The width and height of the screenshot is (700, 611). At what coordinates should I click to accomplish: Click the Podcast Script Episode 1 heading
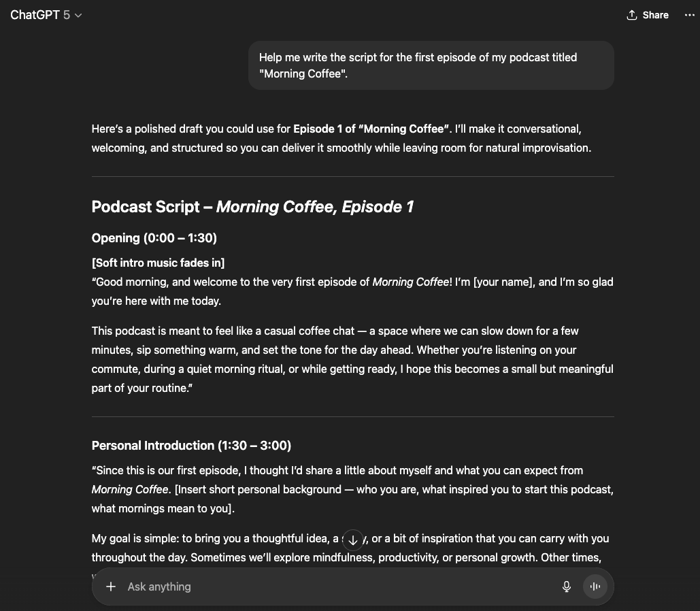coord(252,207)
